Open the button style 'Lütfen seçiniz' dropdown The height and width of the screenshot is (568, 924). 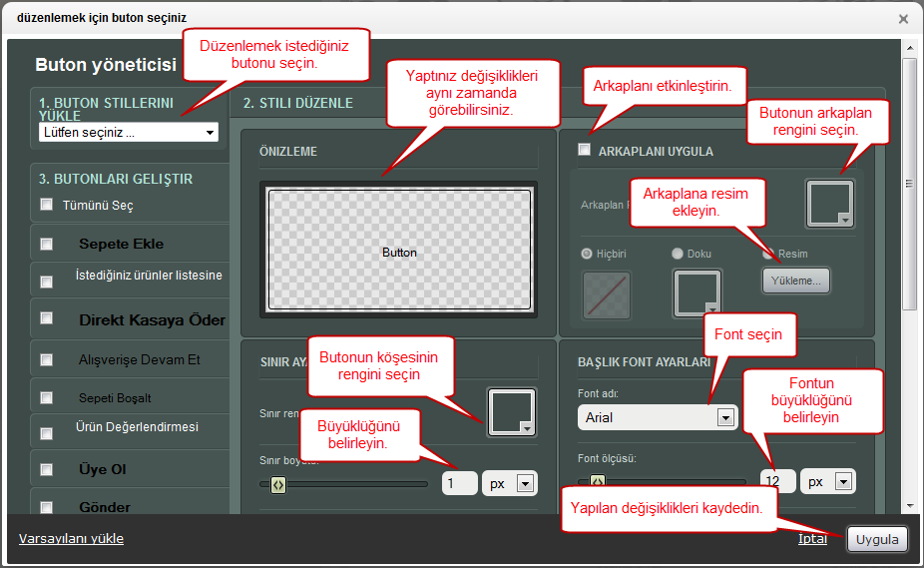point(128,132)
